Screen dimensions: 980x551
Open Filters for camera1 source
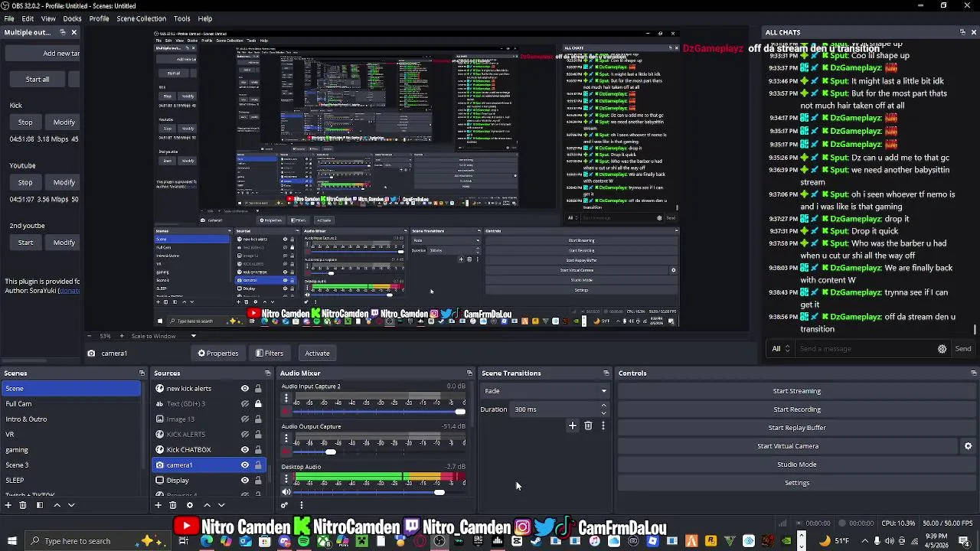tap(269, 354)
